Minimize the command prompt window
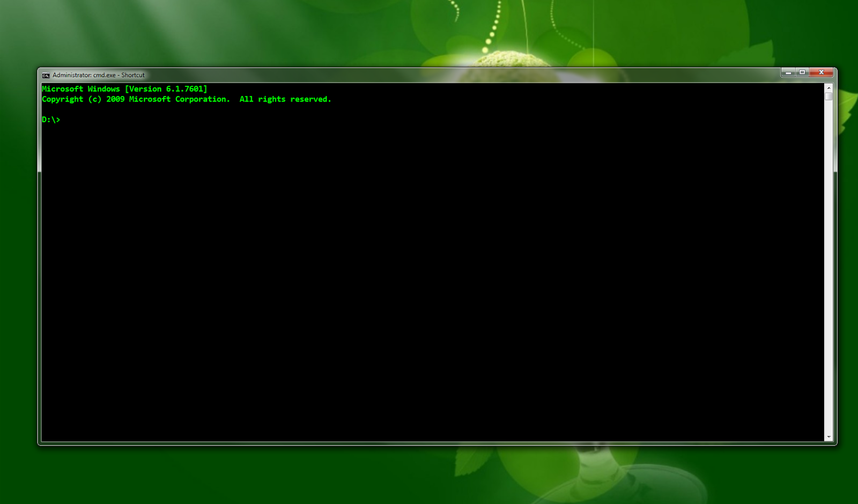Screen dimensions: 858x504 (788, 72)
